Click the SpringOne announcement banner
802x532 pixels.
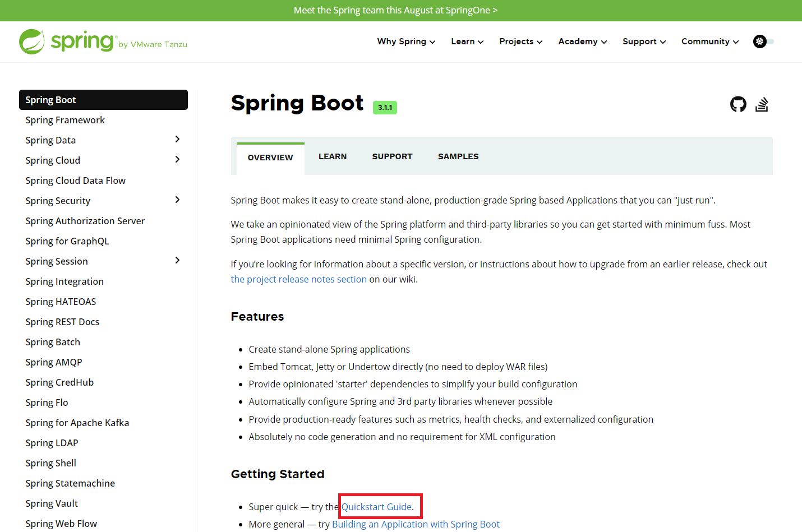[x=395, y=11]
